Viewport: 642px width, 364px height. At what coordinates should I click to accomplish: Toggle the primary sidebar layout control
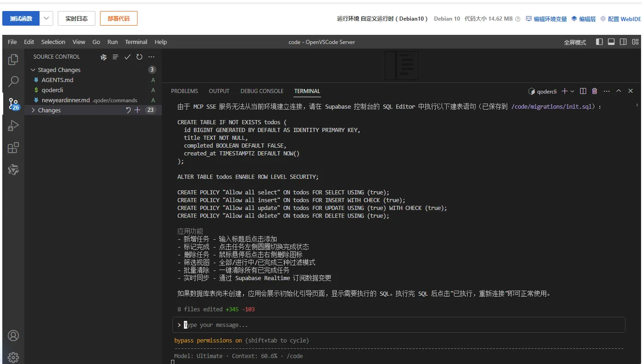(x=599, y=41)
